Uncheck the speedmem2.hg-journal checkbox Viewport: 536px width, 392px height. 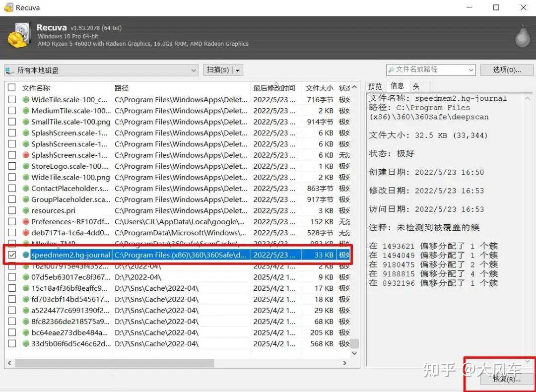[x=12, y=255]
